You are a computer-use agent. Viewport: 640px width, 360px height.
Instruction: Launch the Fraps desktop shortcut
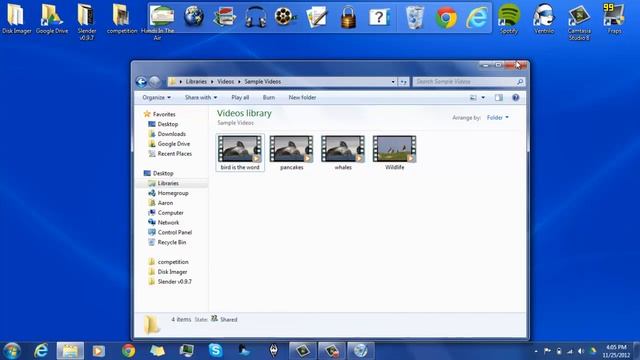point(614,18)
